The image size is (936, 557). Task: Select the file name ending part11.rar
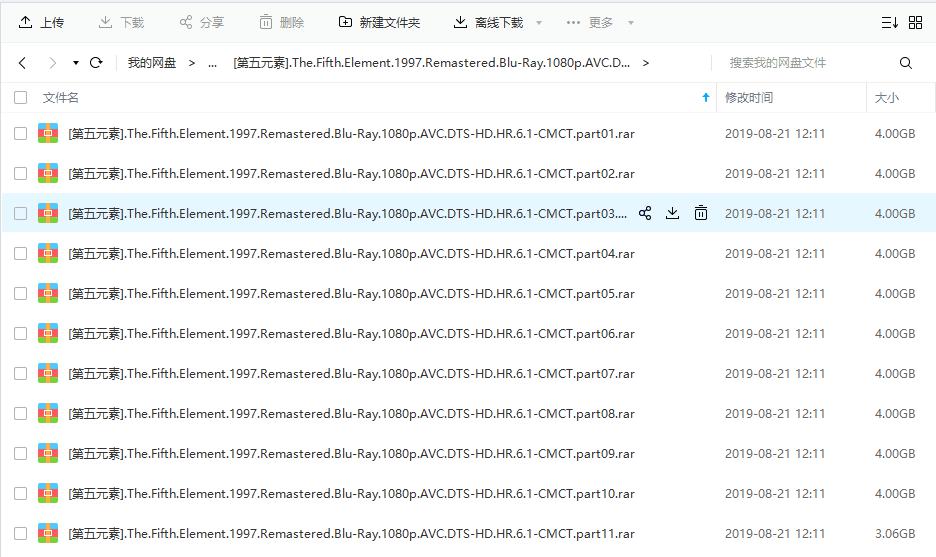click(x=351, y=533)
